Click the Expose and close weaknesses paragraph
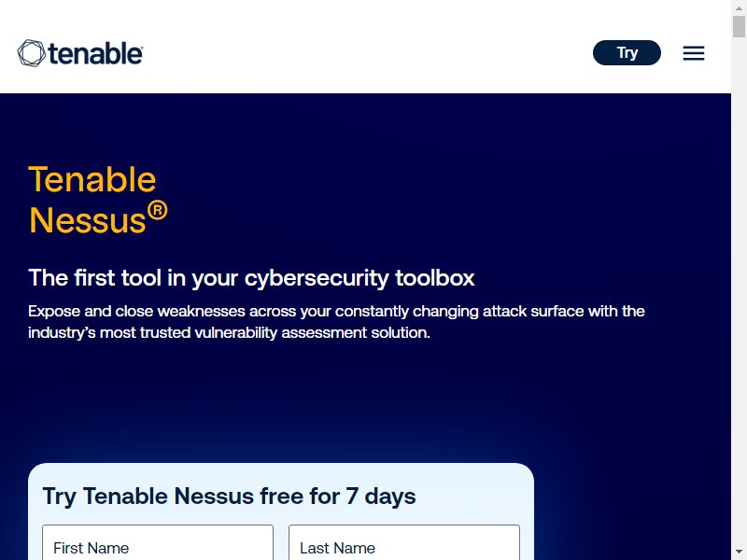The height and width of the screenshot is (560, 747). [x=336, y=322]
